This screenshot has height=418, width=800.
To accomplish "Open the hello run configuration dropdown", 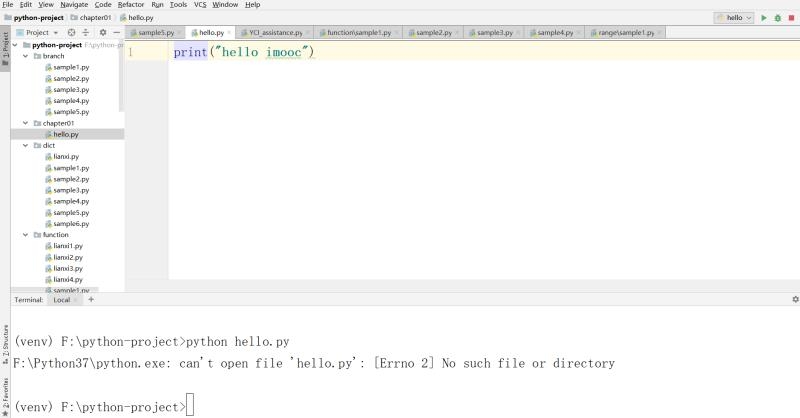I will coord(734,18).
